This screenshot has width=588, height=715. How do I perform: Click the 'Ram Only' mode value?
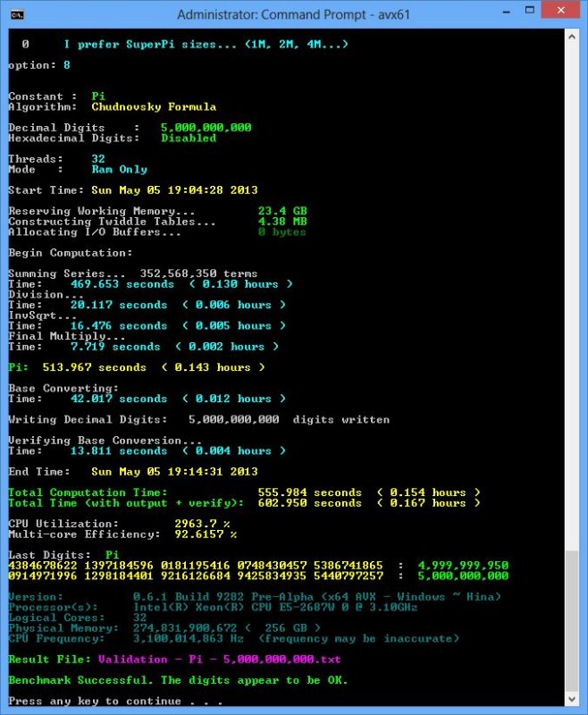point(120,170)
